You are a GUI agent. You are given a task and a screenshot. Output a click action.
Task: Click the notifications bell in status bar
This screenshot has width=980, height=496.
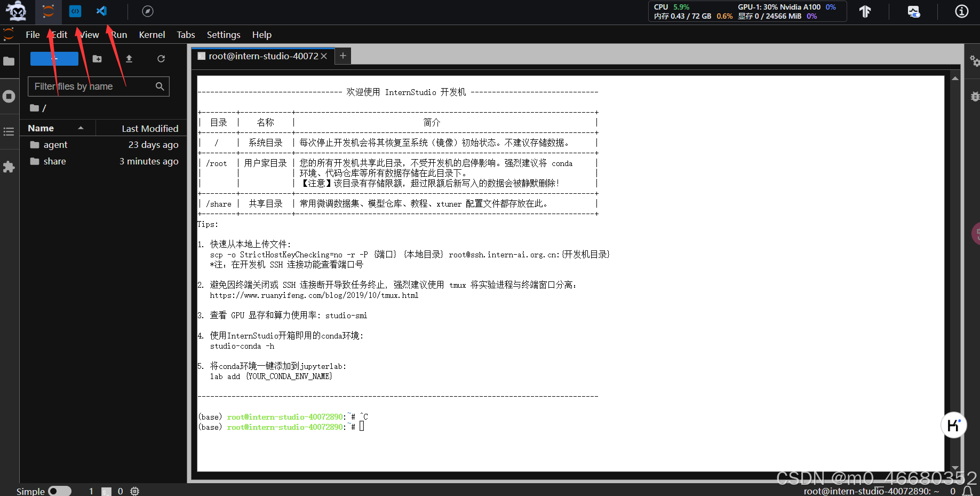(968, 491)
